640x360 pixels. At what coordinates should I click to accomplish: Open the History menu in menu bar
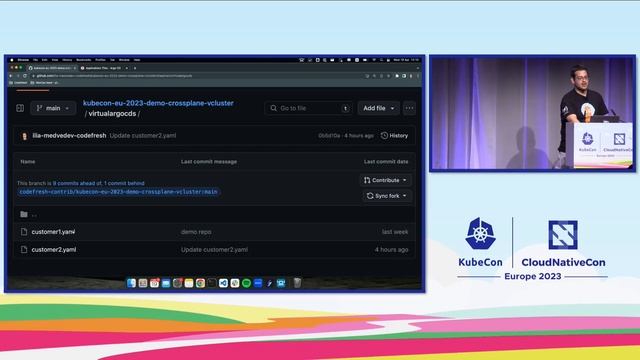67,60
